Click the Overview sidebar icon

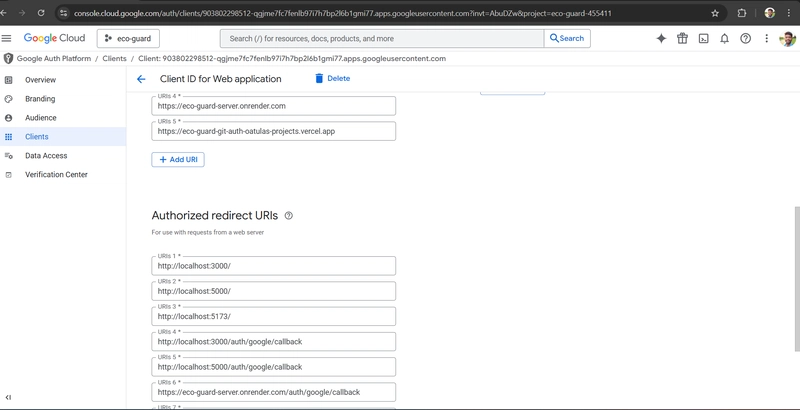pos(8,80)
